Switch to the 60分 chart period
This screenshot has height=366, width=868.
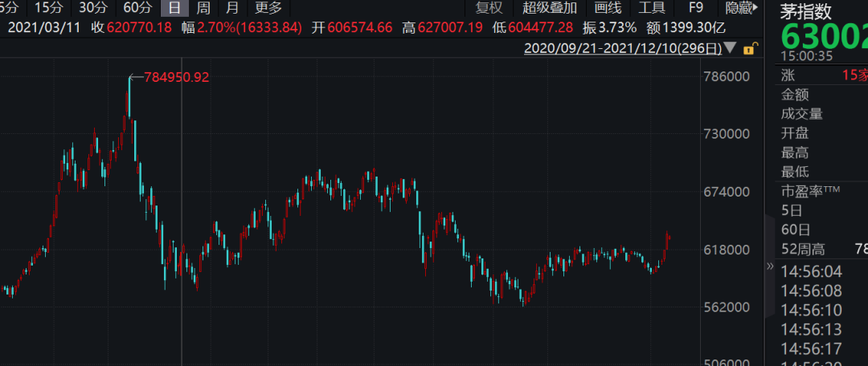click(138, 8)
